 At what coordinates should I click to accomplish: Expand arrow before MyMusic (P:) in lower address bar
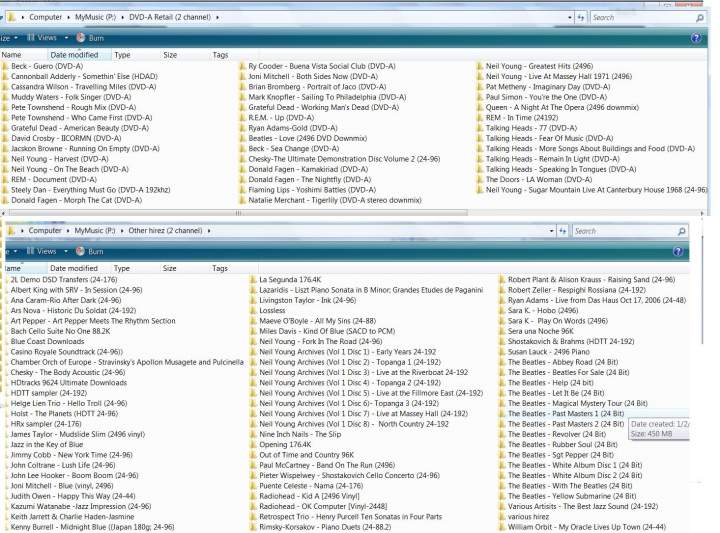tap(68, 231)
